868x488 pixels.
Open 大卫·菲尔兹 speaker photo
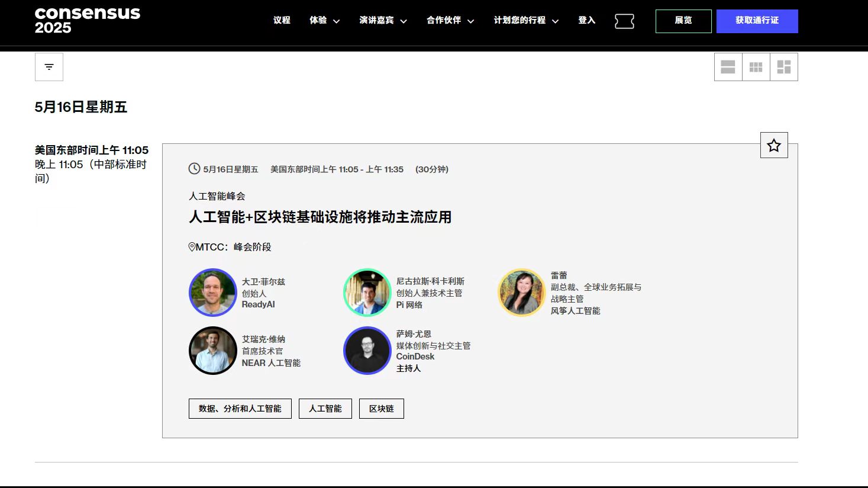coord(213,293)
